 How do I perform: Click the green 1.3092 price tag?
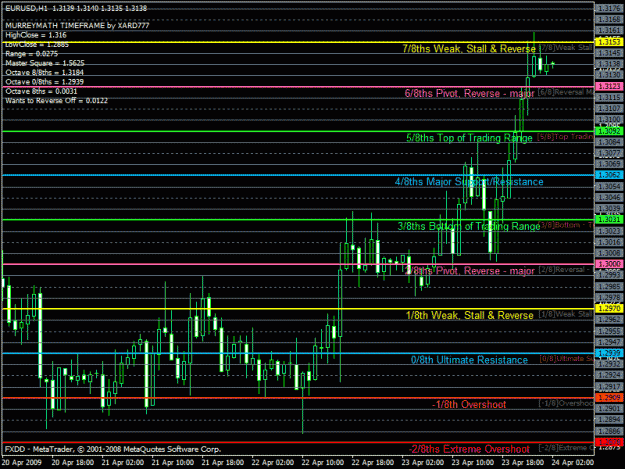pyautogui.click(x=609, y=131)
